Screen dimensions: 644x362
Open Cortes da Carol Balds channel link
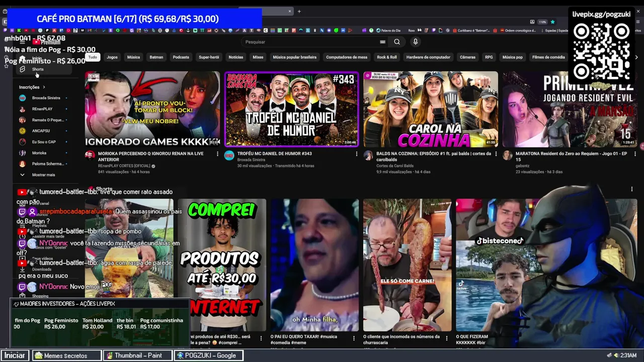pyautogui.click(x=396, y=166)
